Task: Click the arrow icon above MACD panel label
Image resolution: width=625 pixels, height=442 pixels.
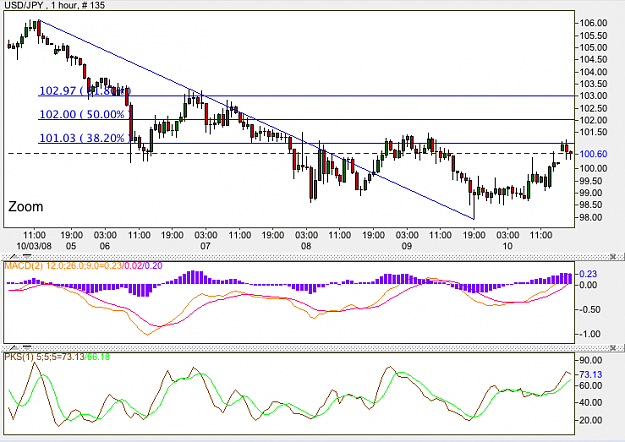Action: pos(12,256)
